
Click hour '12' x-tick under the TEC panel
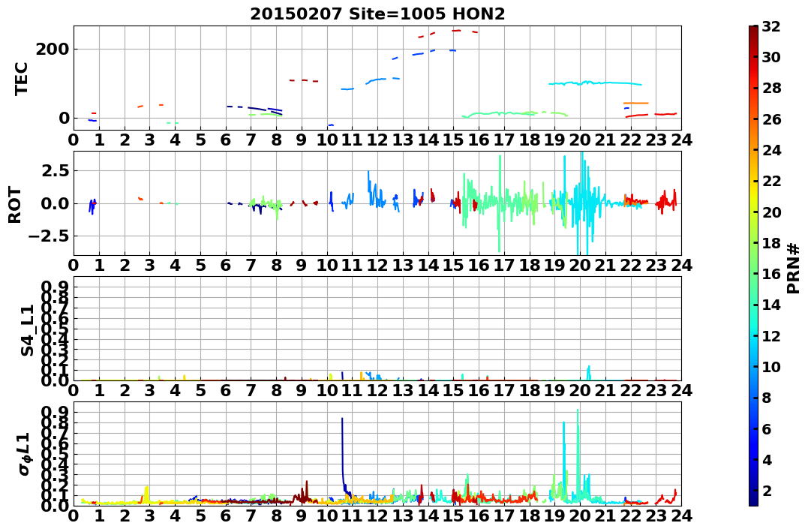click(x=377, y=140)
